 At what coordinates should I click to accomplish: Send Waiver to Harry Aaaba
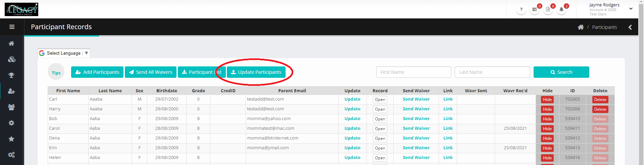[416, 109]
